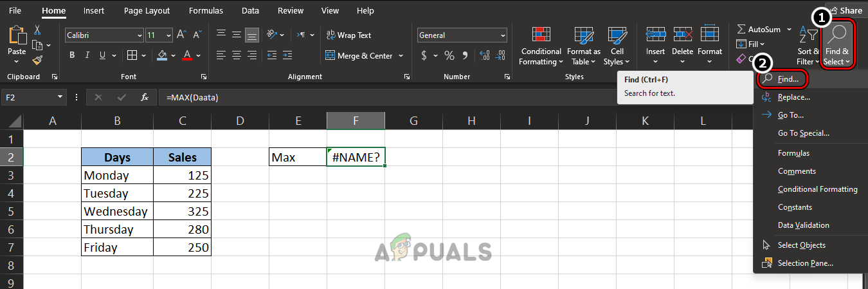Image resolution: width=868 pixels, height=289 pixels.
Task: Switch to the View tab
Action: 330,11
